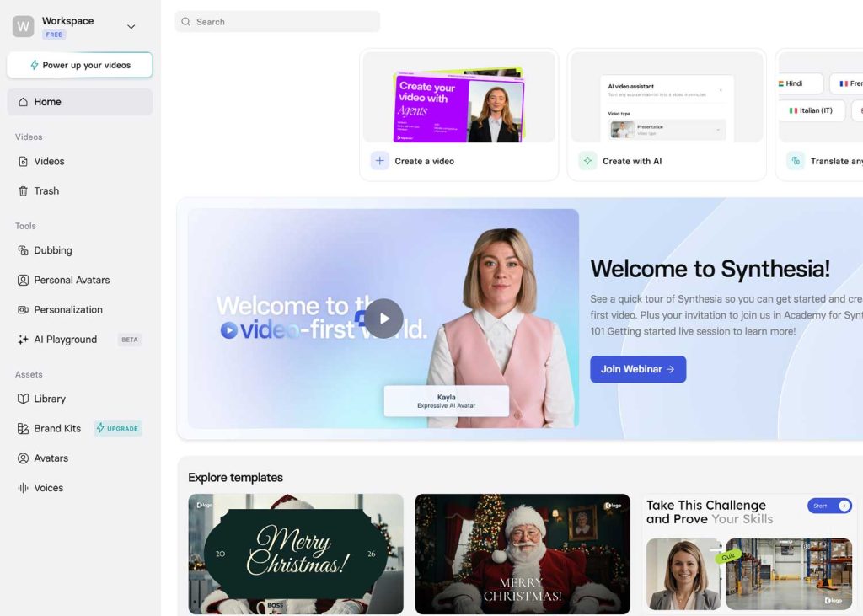Open the Santa Claus Merry Christmas template

point(523,554)
